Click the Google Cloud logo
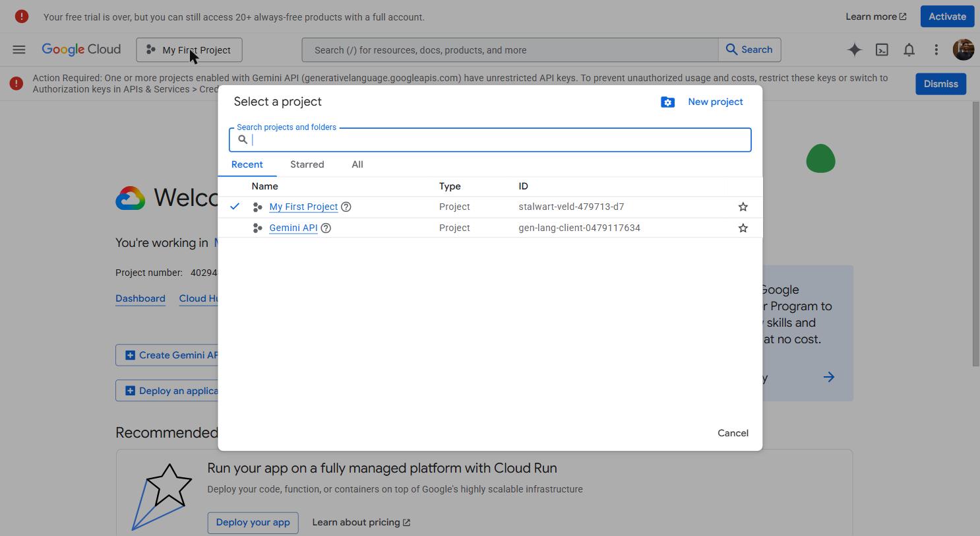 (x=81, y=50)
